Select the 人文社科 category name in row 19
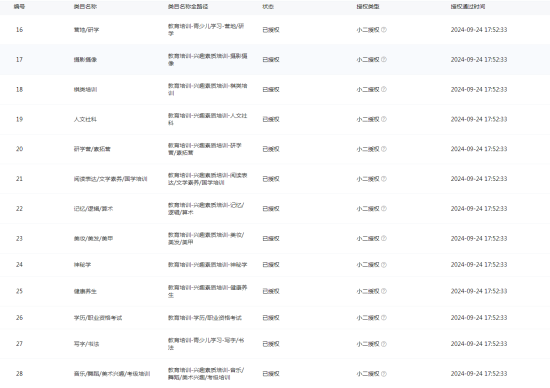 tap(85, 119)
